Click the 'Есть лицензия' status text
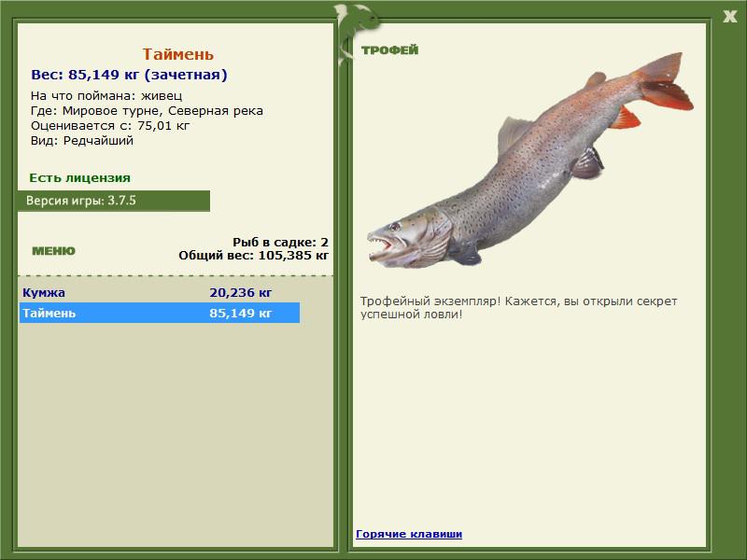 click(79, 178)
